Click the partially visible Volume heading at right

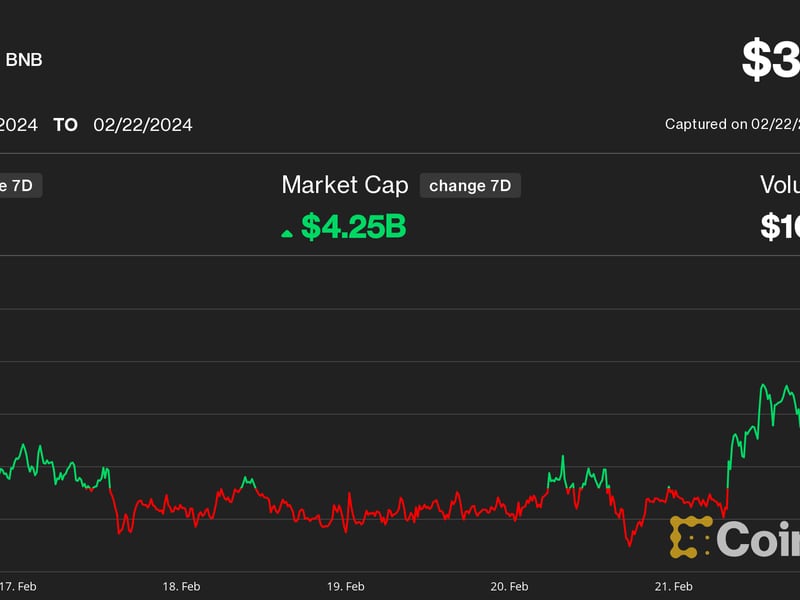779,185
